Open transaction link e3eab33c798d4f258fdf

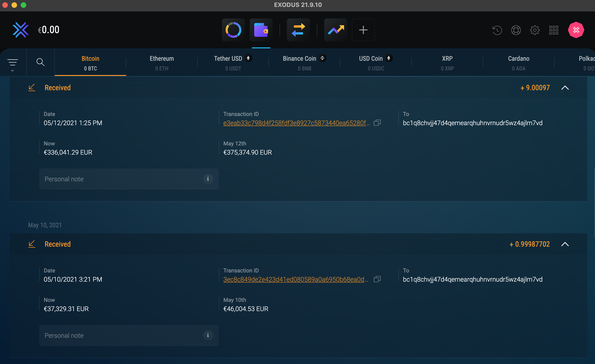(x=296, y=123)
